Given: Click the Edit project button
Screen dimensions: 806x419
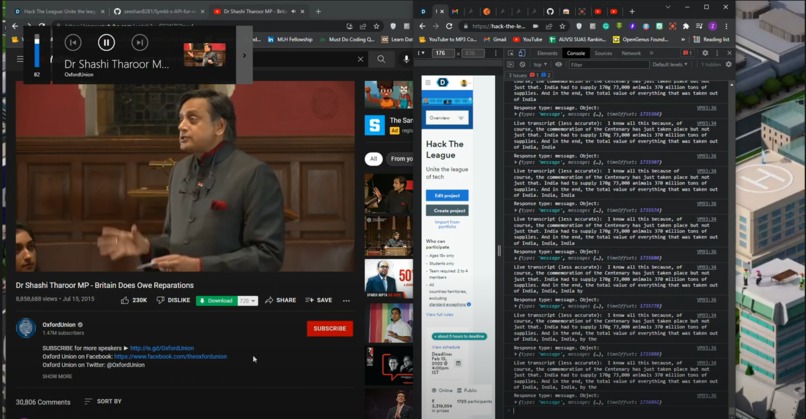Looking at the screenshot, I should [x=447, y=195].
